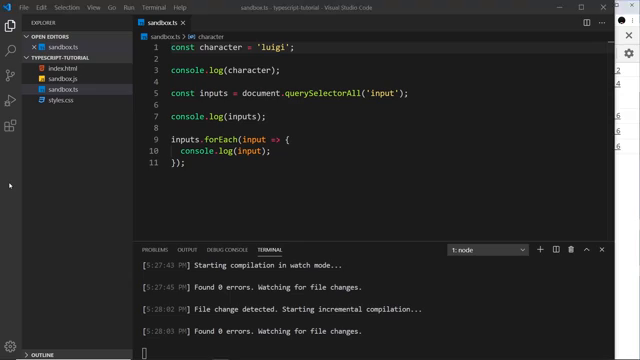
Task: Close the terminal panel
Action: 602,249
